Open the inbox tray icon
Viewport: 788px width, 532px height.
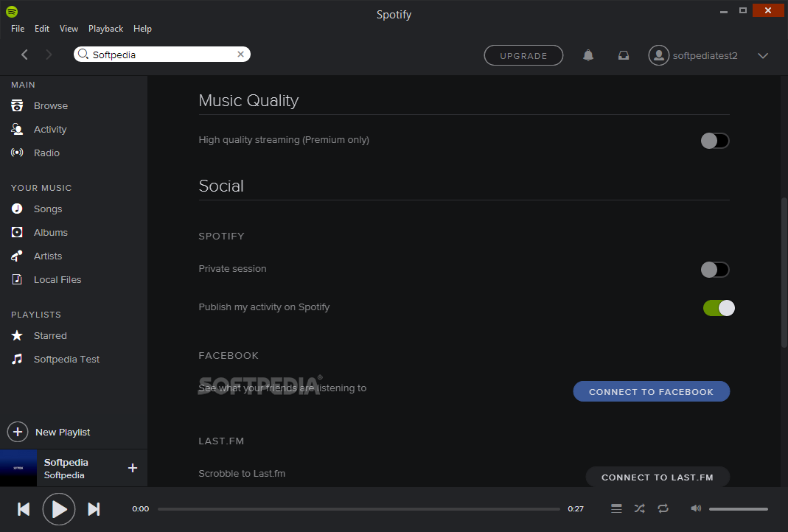(623, 55)
